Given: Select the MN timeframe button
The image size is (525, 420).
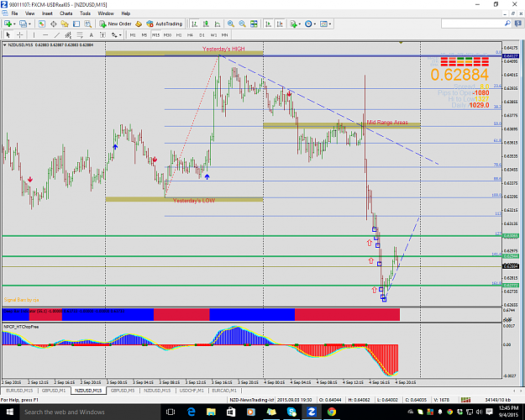Looking at the screenshot, I should [224, 34].
